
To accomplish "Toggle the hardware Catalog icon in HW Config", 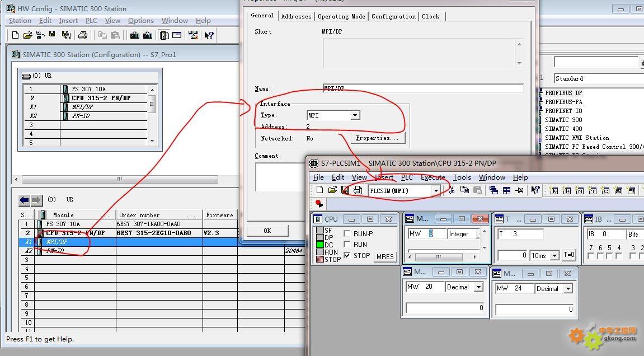I will (164, 35).
